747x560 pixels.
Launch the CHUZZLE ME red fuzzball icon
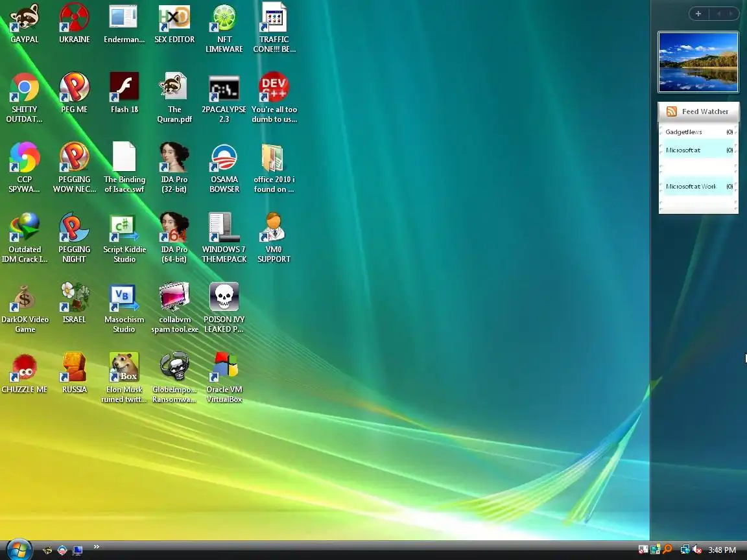[24, 373]
